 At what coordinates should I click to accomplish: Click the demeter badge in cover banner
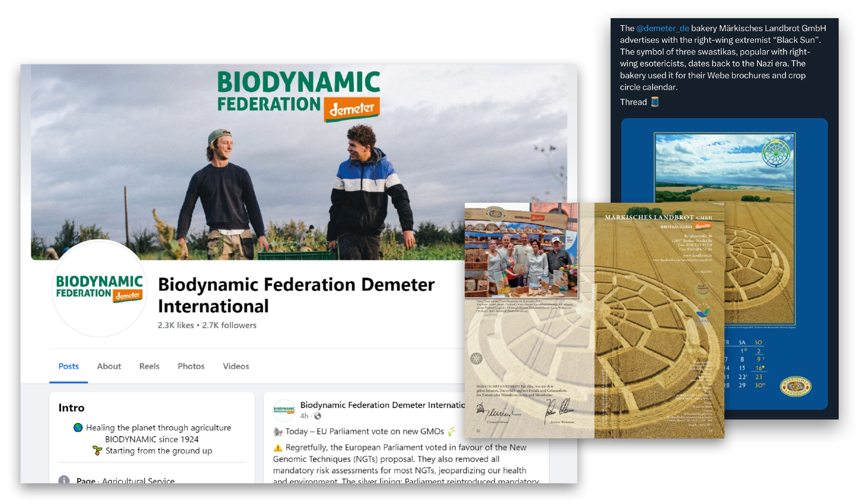pyautogui.click(x=352, y=109)
